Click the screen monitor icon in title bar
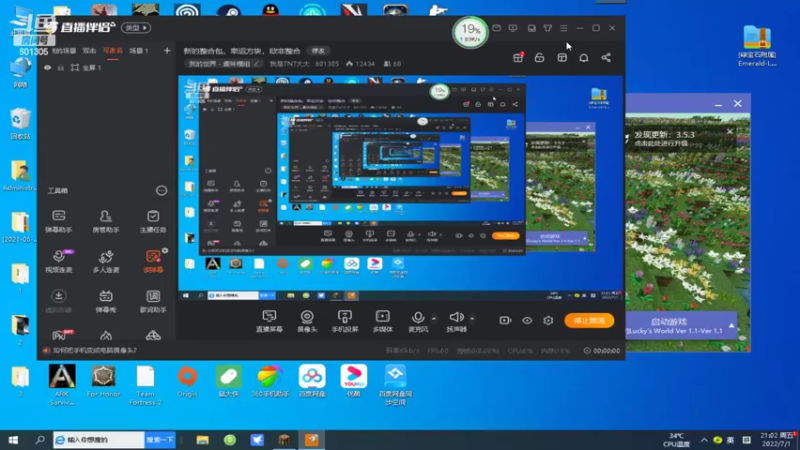This screenshot has width=800, height=450. click(513, 28)
